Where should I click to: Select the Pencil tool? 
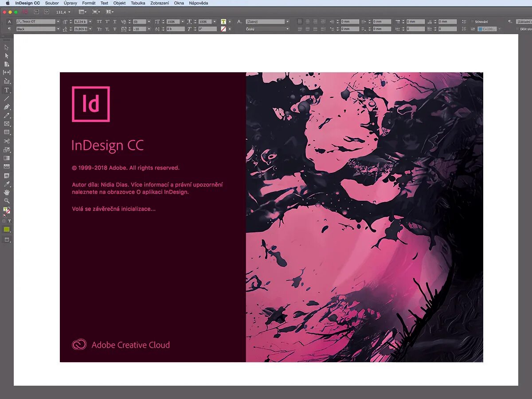click(7, 115)
